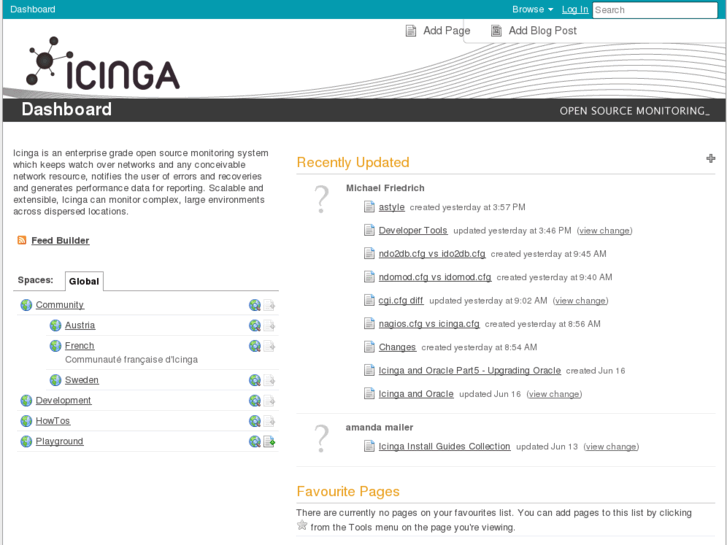This screenshot has height=545, width=727.
Task: Select the Global spaces tab
Action: click(x=84, y=281)
